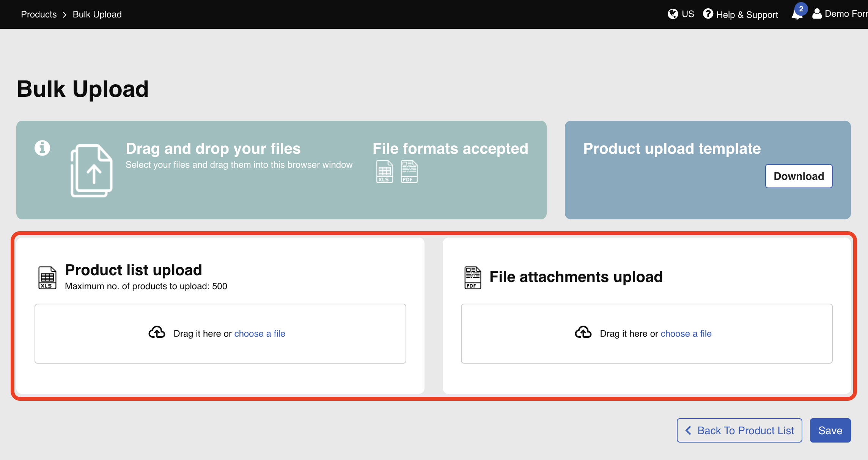The image size is (868, 460).
Task: Open the US region selector
Action: 687,14
